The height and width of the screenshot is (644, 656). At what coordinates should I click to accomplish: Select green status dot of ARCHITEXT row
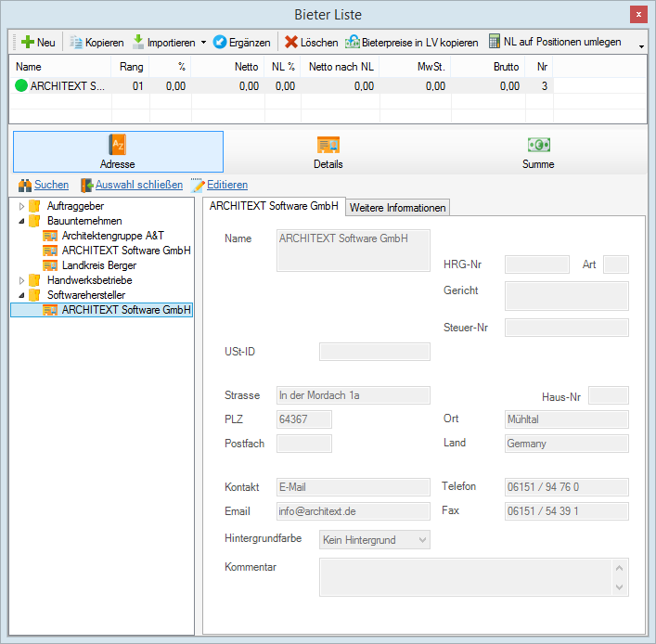(21, 85)
